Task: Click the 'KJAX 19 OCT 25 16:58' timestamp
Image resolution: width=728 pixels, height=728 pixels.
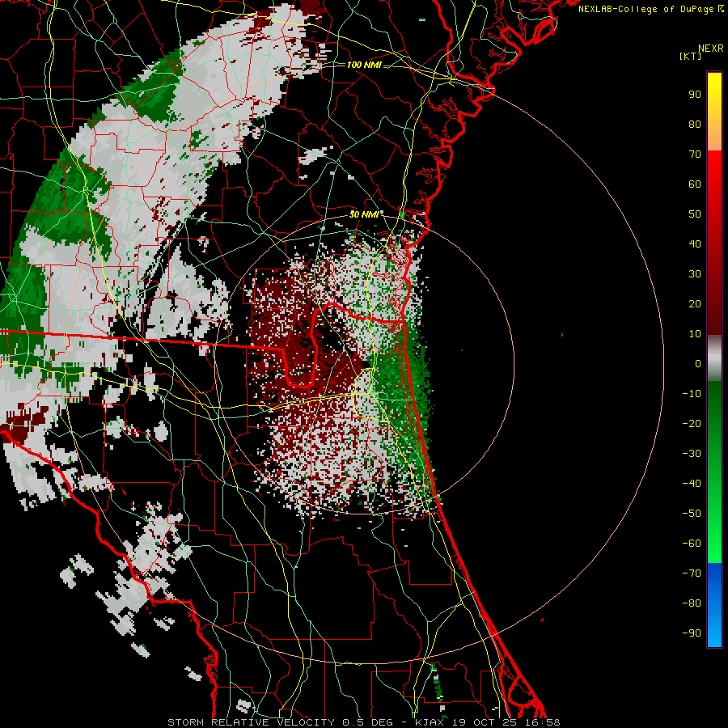Action: 488,722
